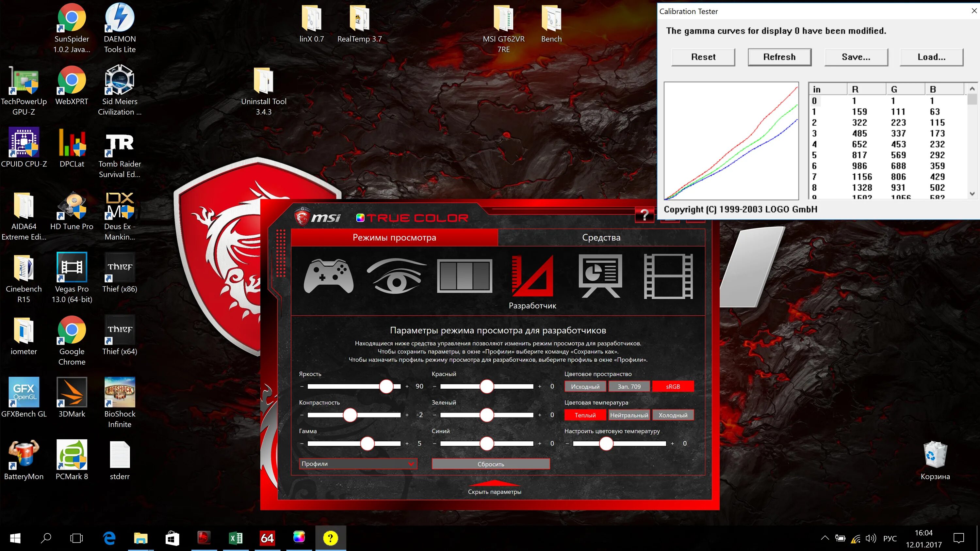Open Excel from the taskbar
980x551 pixels.
point(236,538)
